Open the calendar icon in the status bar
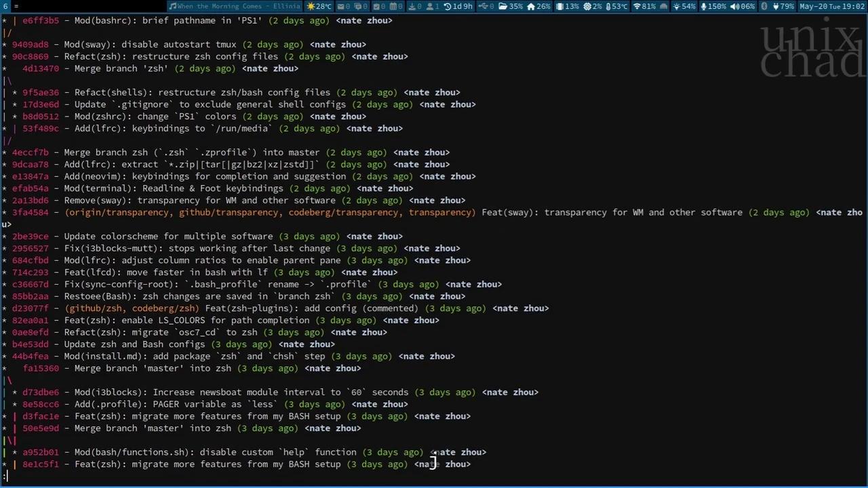This screenshot has height=488, width=868. pyautogui.click(x=392, y=6)
